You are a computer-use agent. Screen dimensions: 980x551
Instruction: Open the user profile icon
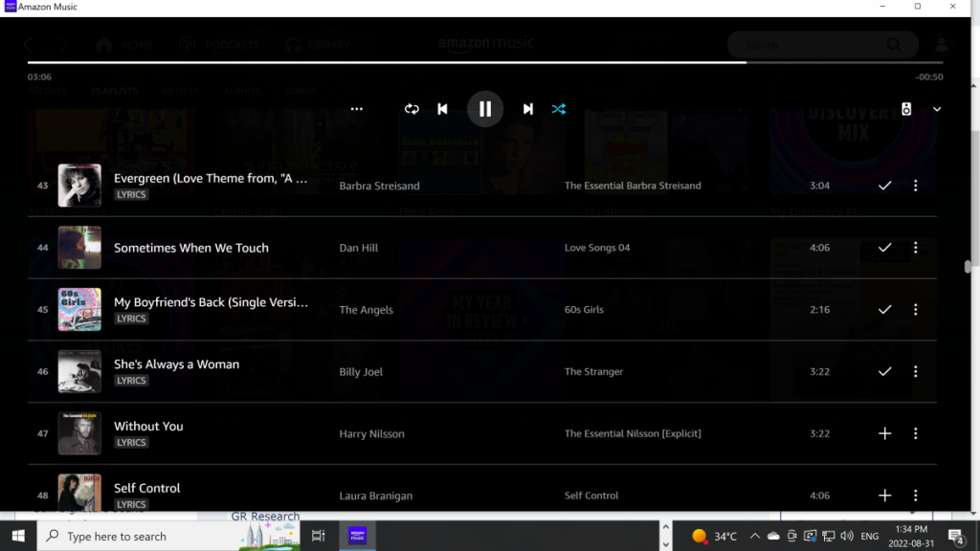(x=942, y=45)
